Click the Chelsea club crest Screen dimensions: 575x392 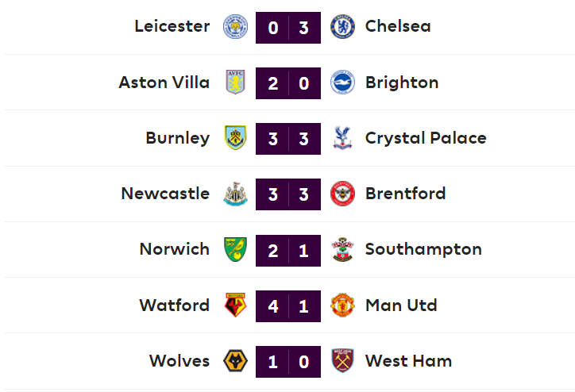tap(342, 27)
